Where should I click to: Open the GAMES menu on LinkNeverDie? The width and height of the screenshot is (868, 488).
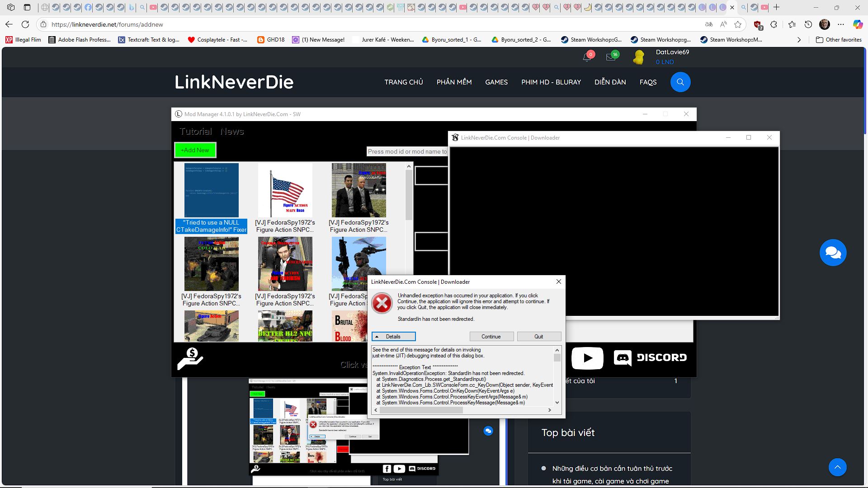496,82
